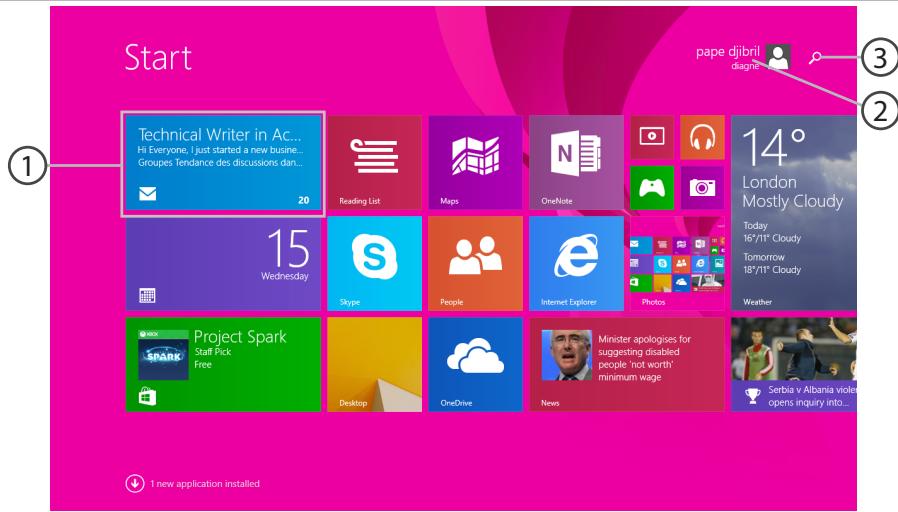Open the Calendar tile showing Wednesday 15
The width and height of the screenshot is (898, 512).
pos(223,264)
